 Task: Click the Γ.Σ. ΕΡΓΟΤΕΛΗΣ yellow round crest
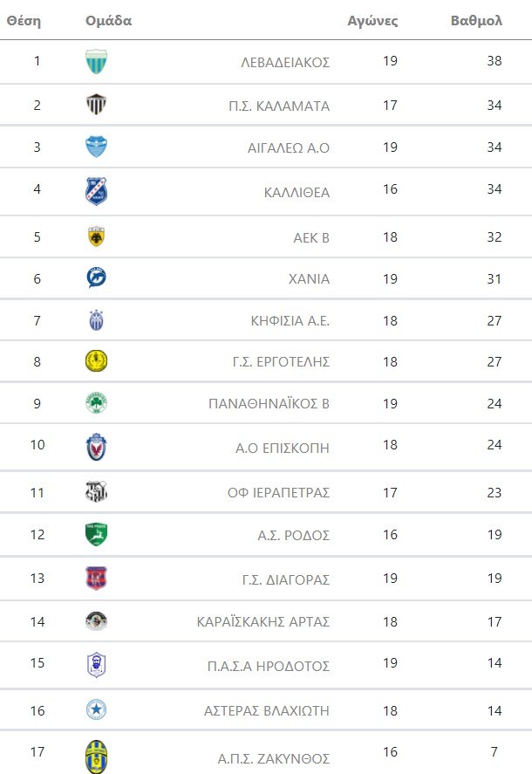tap(96, 361)
